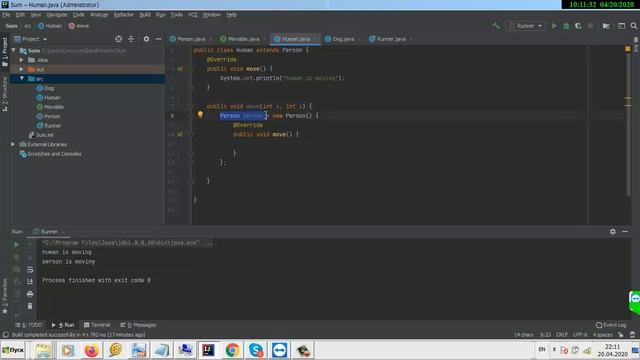This screenshot has width=640, height=360.
Task: Open Search Everywhere magnifier icon
Action: click(x=633, y=26)
